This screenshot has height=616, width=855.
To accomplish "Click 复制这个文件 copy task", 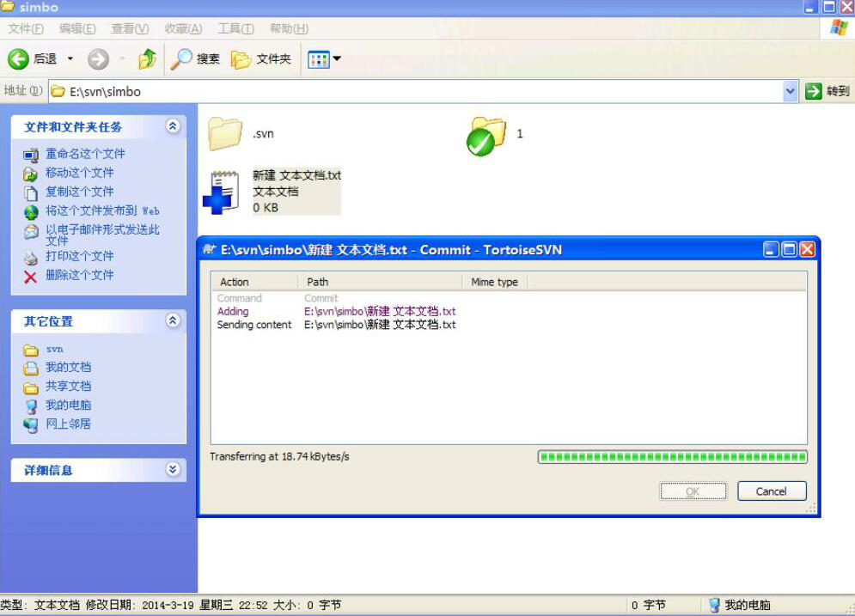I will [80, 192].
